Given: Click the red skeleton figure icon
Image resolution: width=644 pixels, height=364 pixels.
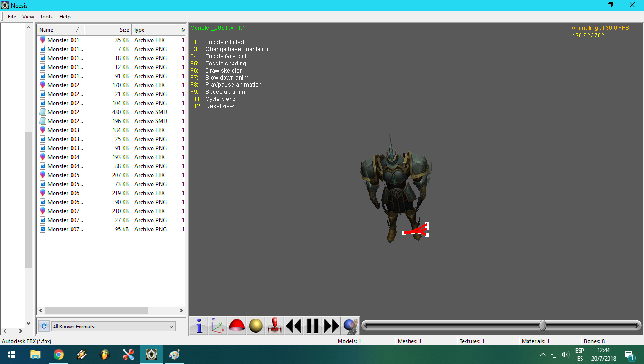Looking at the screenshot, I should 275,326.
